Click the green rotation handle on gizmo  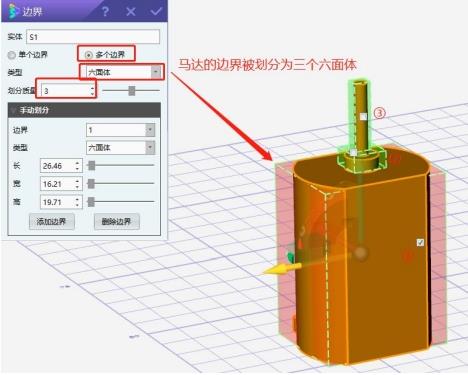coord(291,257)
